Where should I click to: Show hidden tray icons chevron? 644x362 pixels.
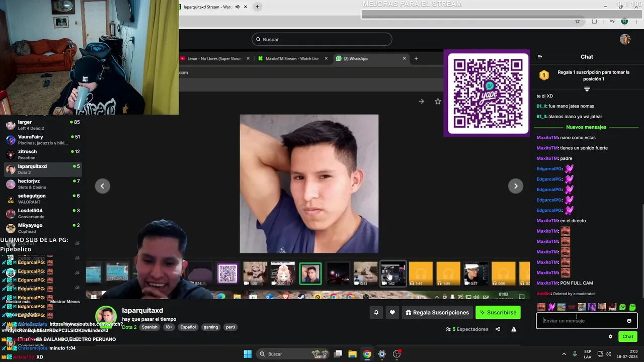563,354
